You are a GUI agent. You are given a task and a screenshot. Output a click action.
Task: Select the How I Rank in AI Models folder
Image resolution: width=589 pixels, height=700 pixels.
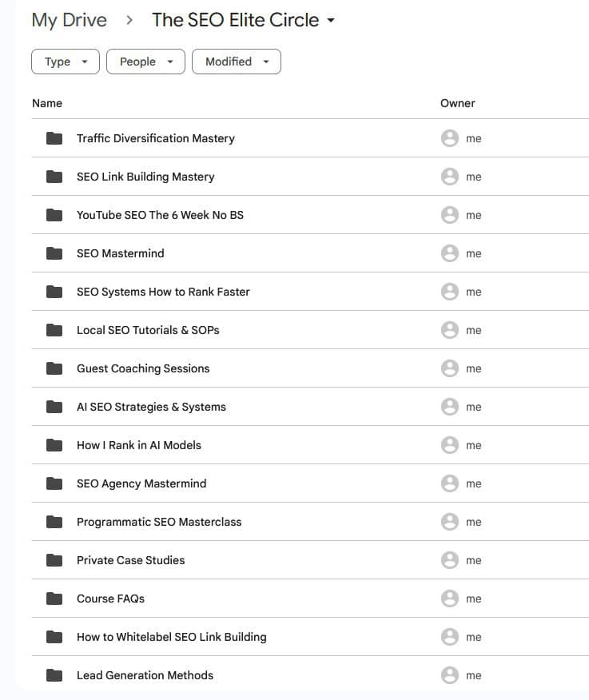(139, 445)
